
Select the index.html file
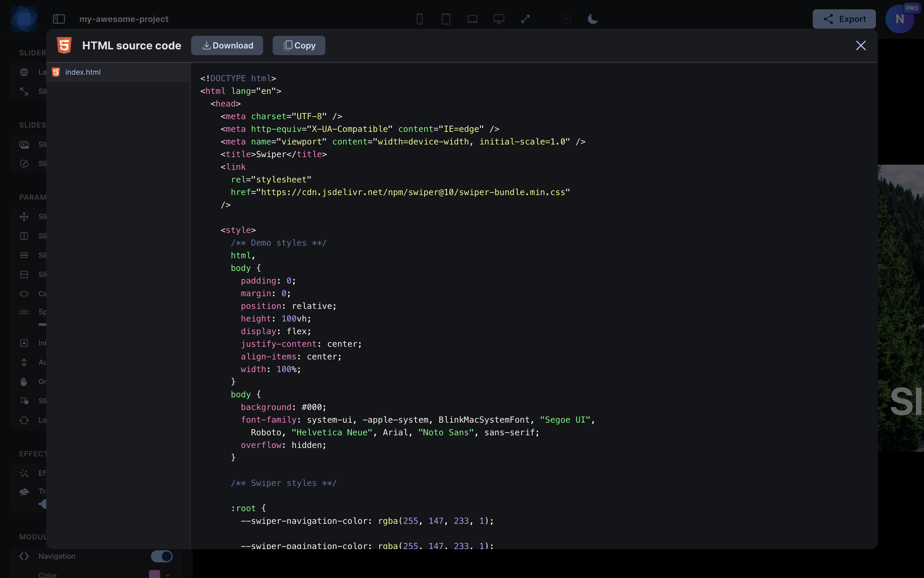119,72
